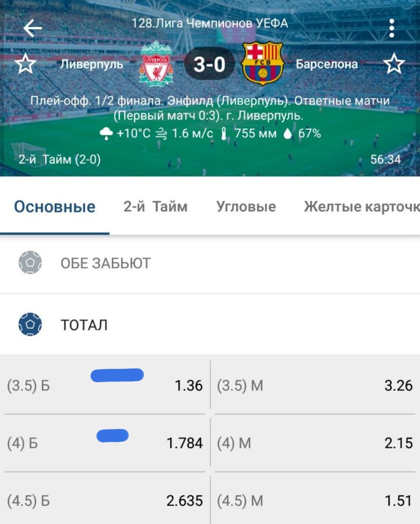Image resolution: width=420 pixels, height=524 pixels.
Task: Tap the FC Barcelona crest
Action: click(262, 63)
